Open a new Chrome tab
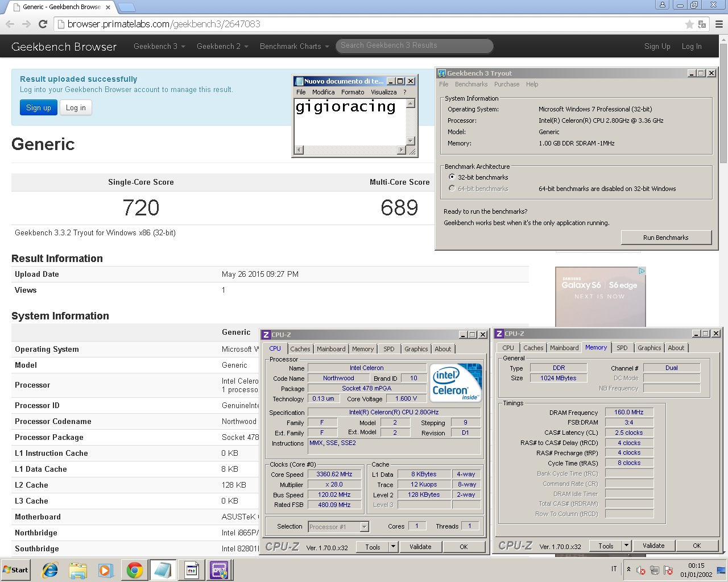728x582 pixels. [x=126, y=7]
